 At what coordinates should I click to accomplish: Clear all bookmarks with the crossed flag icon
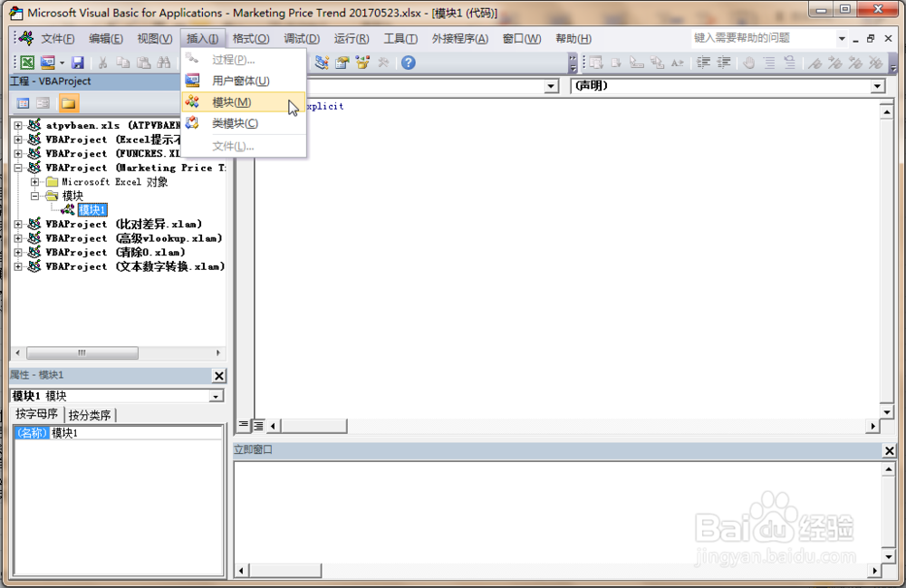click(876, 63)
